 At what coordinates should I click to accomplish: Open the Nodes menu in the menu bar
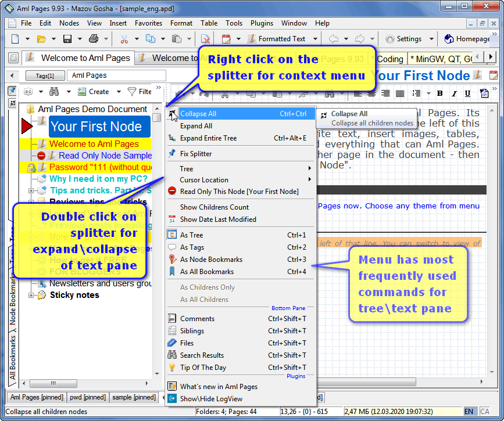click(x=69, y=23)
